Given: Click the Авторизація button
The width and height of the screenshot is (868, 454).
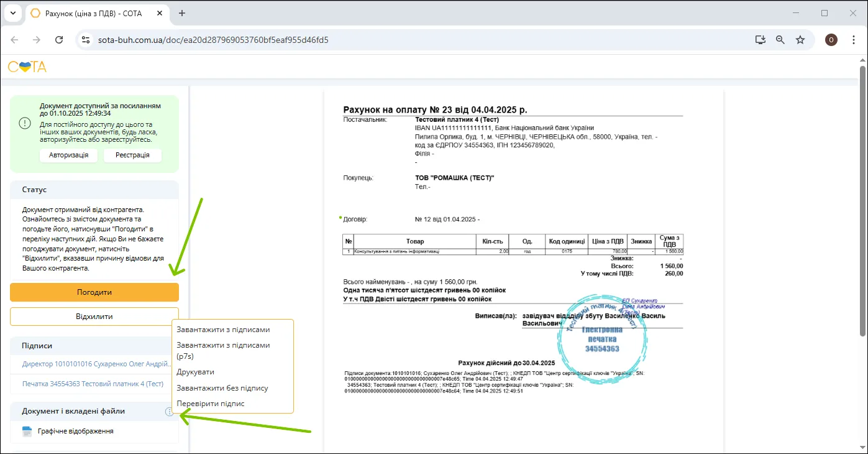Looking at the screenshot, I should coord(68,155).
